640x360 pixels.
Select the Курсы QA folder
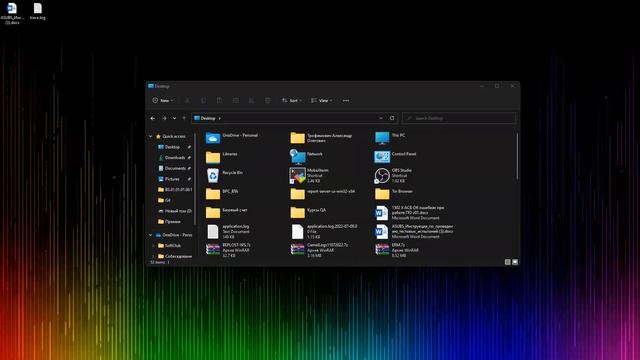tap(308, 212)
